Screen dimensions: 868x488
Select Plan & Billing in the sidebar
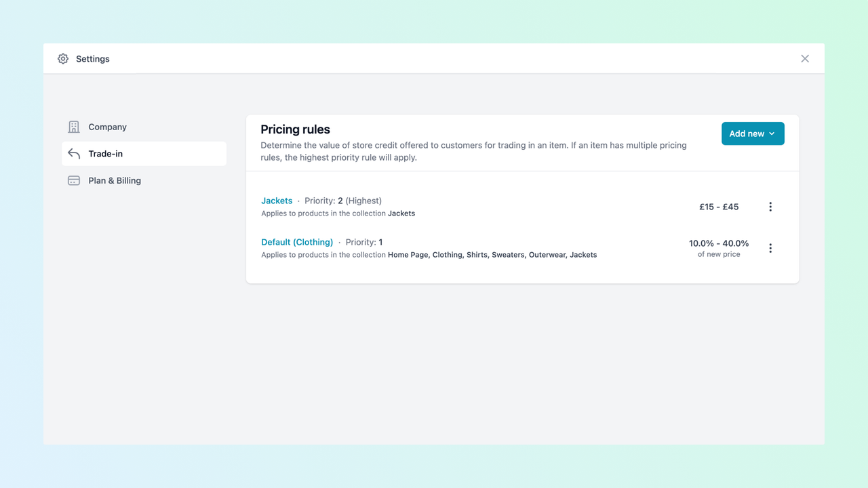115,180
